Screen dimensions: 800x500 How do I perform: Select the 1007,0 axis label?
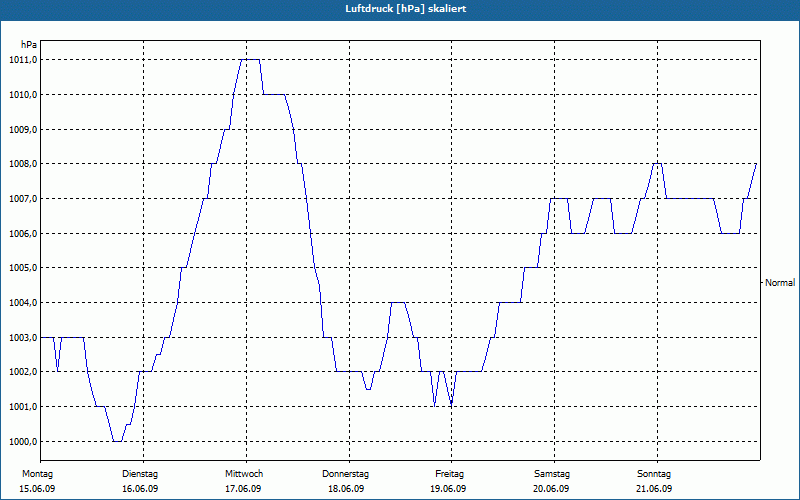tap(23, 199)
